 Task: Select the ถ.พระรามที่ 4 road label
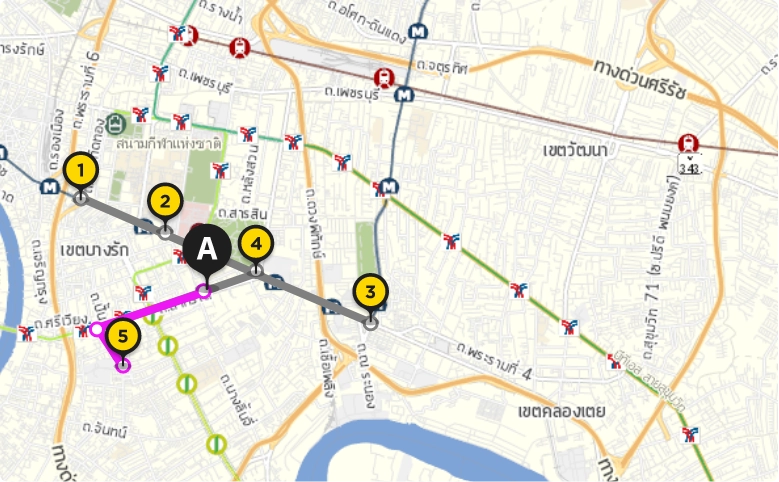(494, 361)
